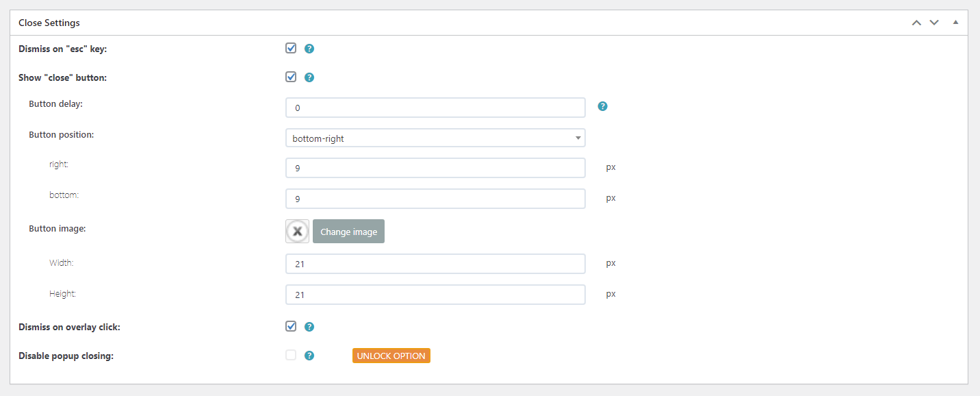Focus the right offset input field
The width and height of the screenshot is (980, 396).
[435, 168]
